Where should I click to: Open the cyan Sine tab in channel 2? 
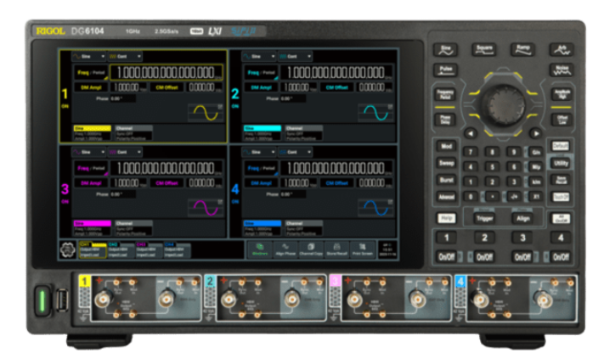(x=262, y=132)
